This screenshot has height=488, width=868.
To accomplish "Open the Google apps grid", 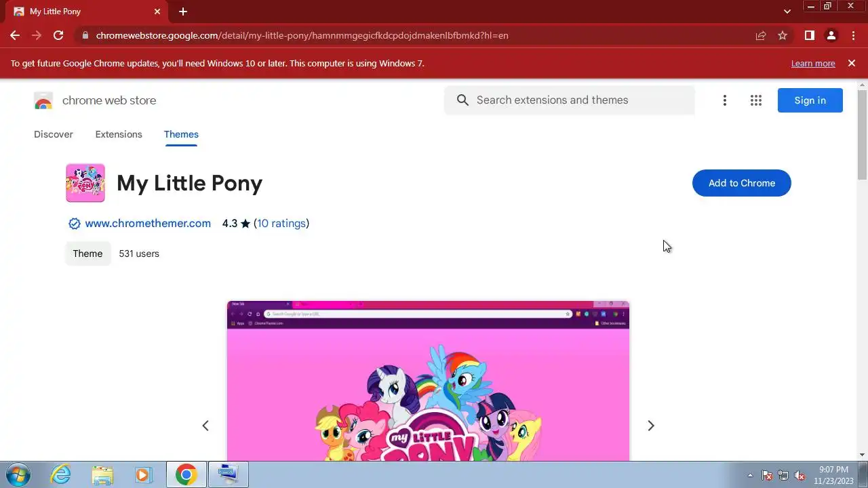I will [756, 100].
